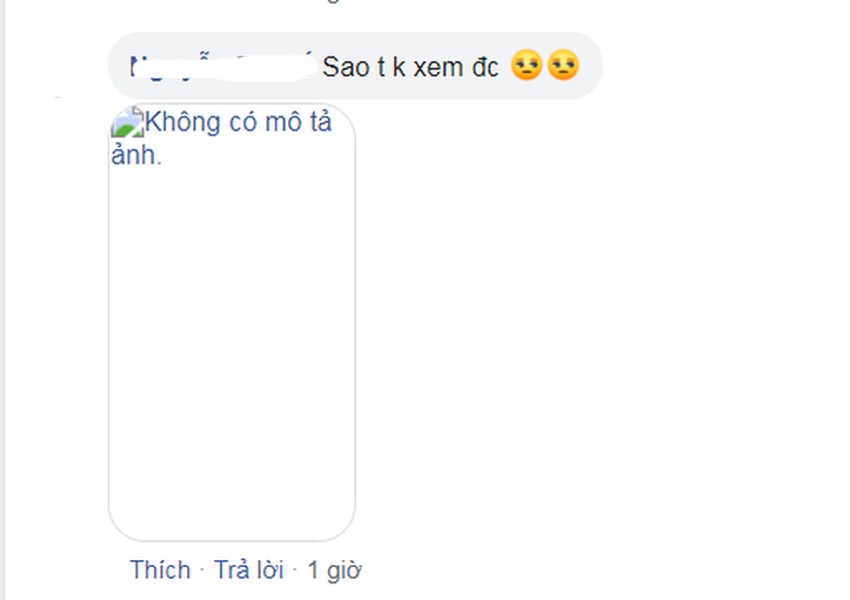The image size is (850, 600).
Task: Like the comment via Thích
Action: pos(160,570)
